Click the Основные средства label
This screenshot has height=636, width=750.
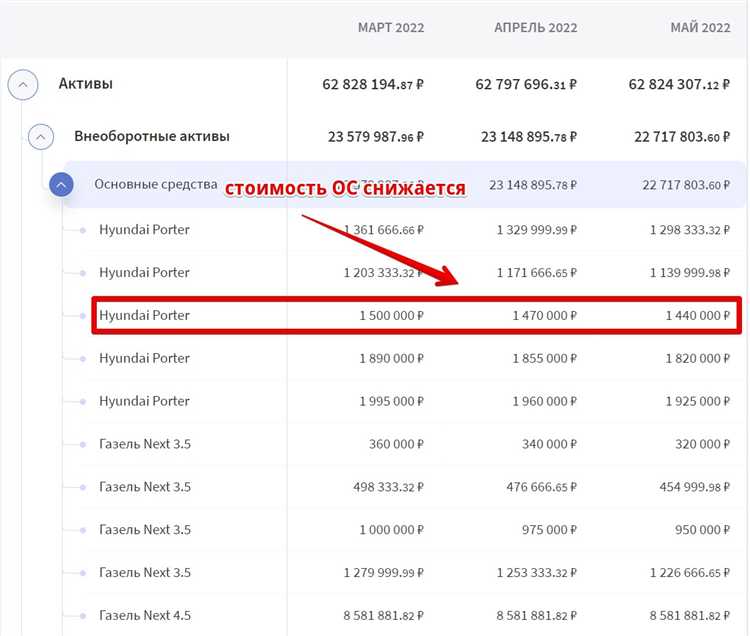tap(155, 184)
